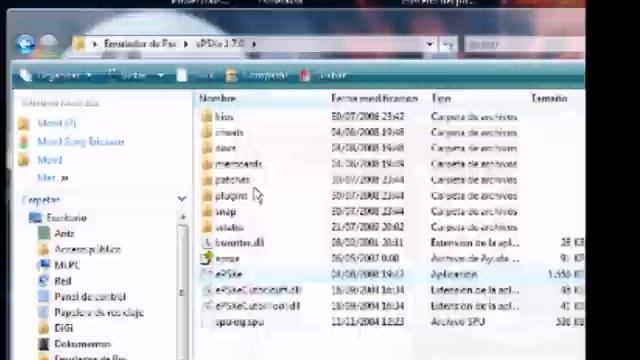Click the Archivo SPU type cell
Screen dimensions: 640x360
click(458, 322)
